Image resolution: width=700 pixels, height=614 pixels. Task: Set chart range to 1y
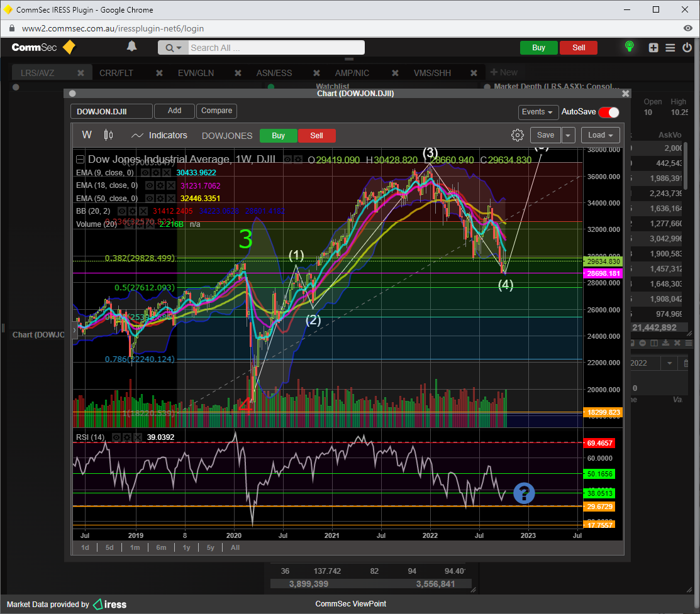click(187, 547)
